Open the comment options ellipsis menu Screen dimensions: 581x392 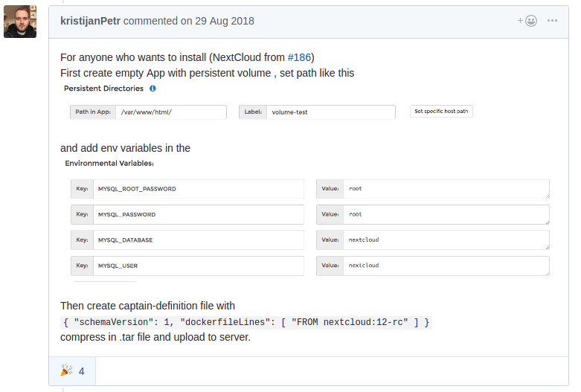click(x=552, y=21)
